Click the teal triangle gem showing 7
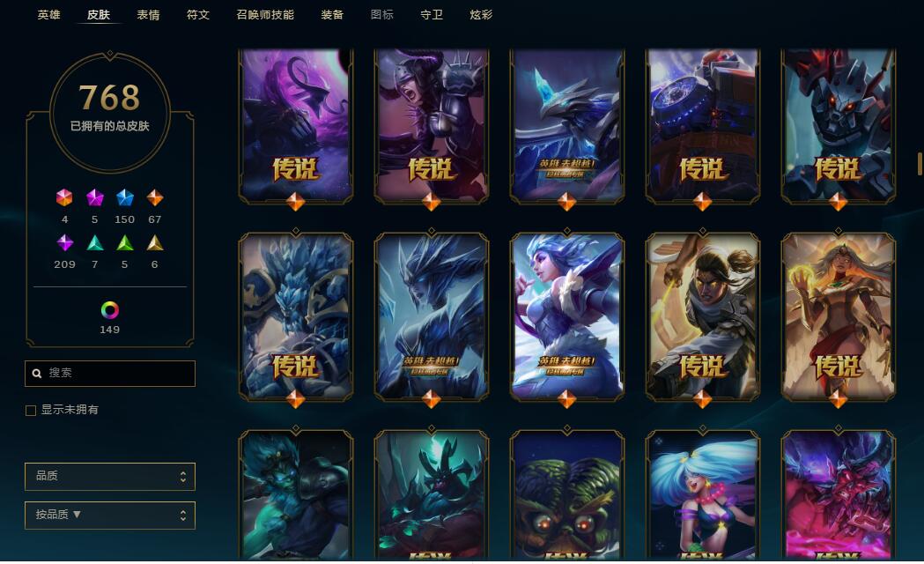Screen dimensions: 924x564 [95, 243]
